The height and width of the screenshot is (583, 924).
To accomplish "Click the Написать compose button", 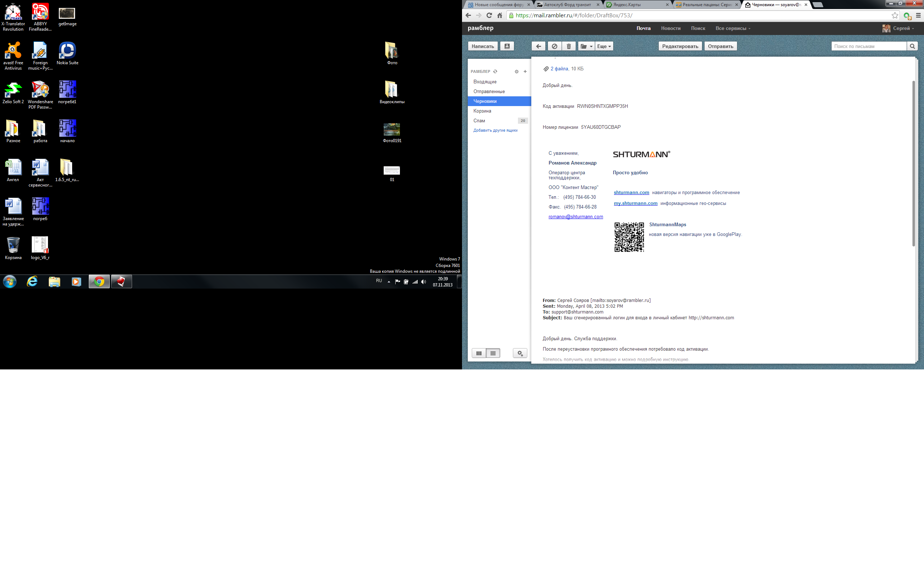I will pyautogui.click(x=483, y=46).
